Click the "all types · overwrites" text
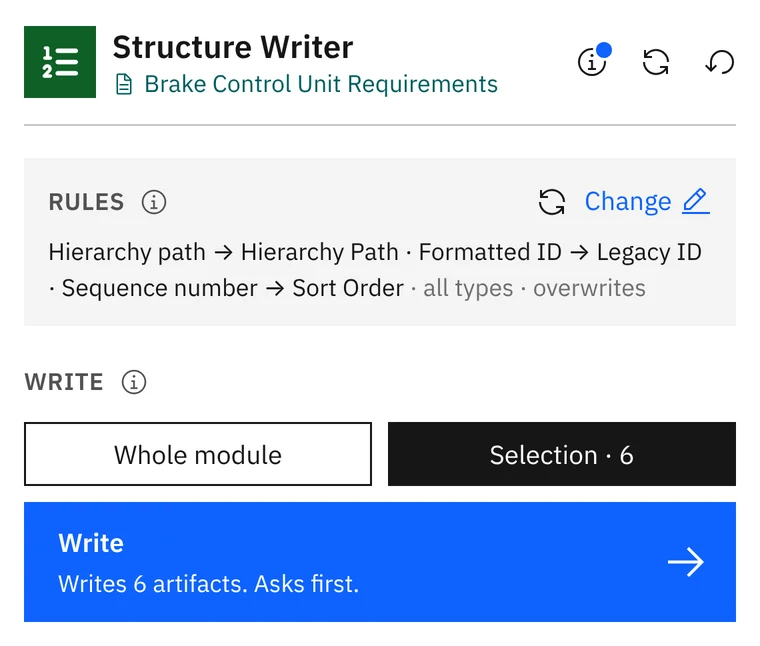Screen dimensions: 760x646 (x=534, y=288)
